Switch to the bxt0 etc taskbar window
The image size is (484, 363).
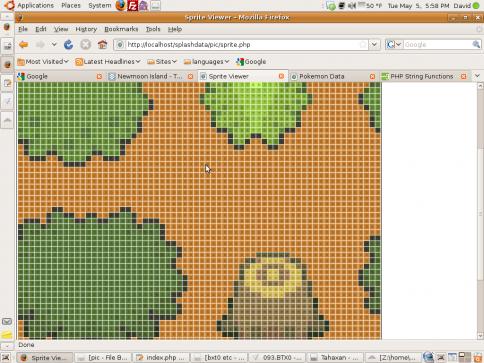point(219,358)
